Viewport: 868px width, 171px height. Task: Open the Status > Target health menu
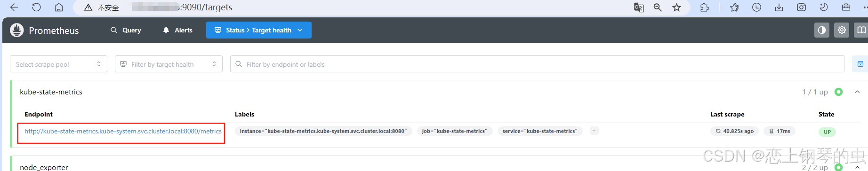click(x=259, y=30)
